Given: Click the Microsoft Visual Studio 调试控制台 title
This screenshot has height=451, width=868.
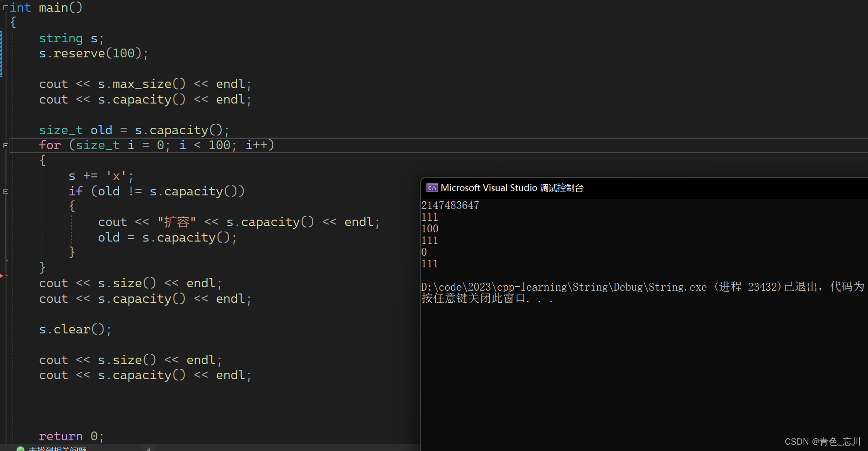Looking at the screenshot, I should point(512,188).
